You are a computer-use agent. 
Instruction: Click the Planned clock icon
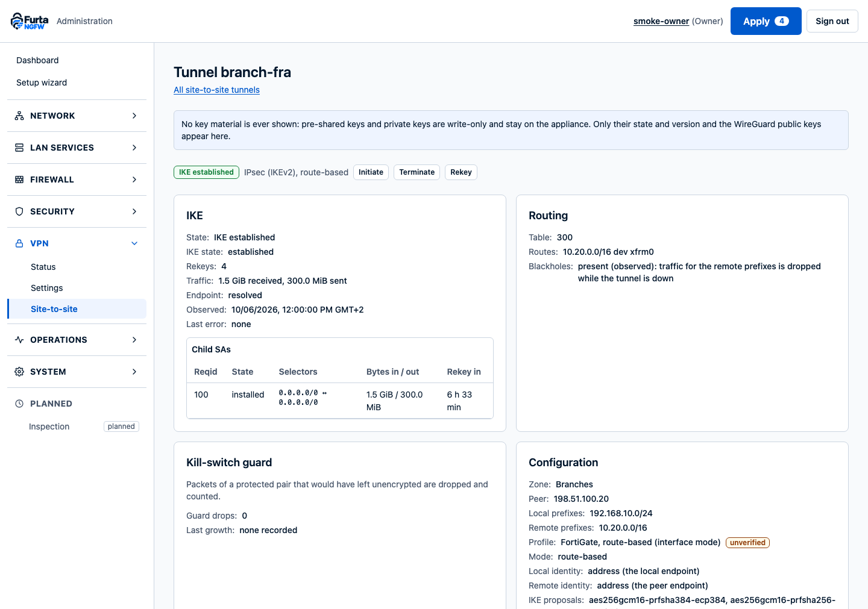coord(19,404)
